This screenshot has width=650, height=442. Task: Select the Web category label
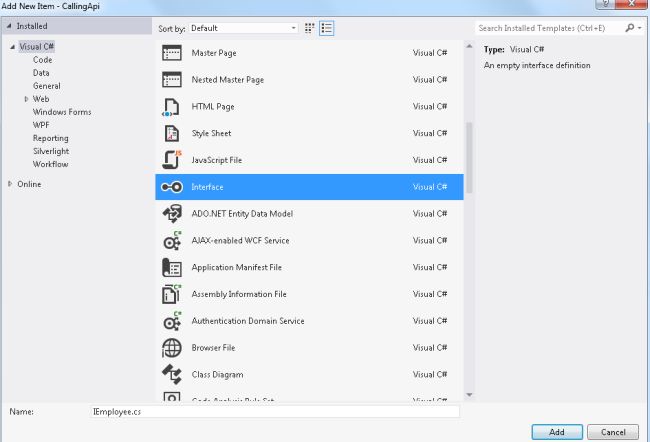pyautogui.click(x=41, y=99)
